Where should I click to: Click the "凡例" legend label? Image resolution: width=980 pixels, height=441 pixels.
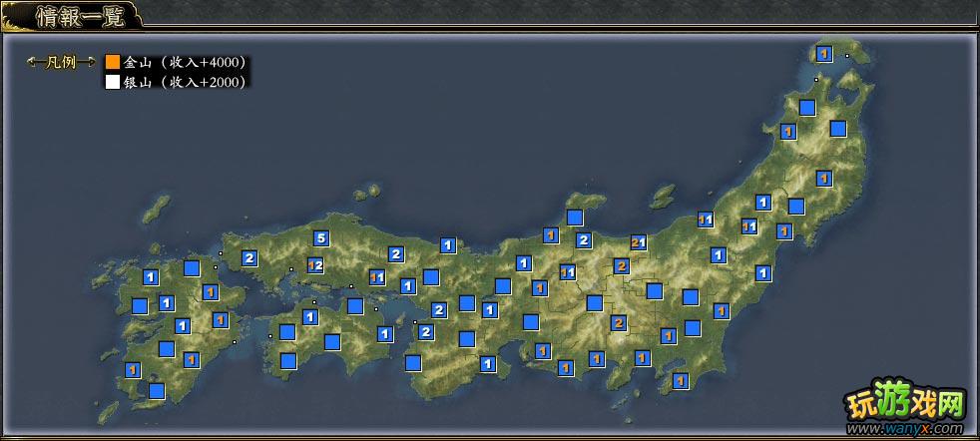click(61, 62)
